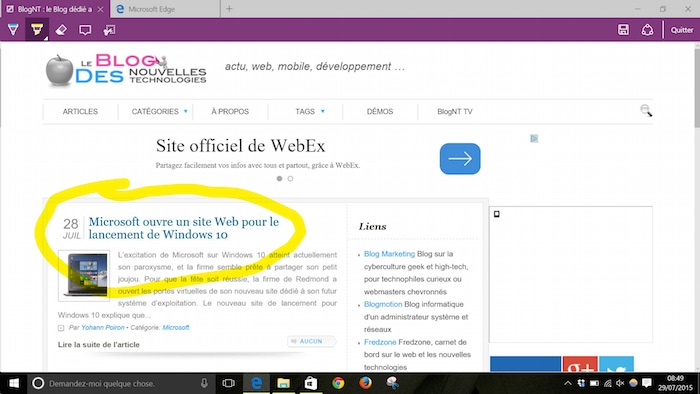This screenshot has height=394, width=700.
Task: Open the ARTICLES menu item
Action: coord(80,112)
